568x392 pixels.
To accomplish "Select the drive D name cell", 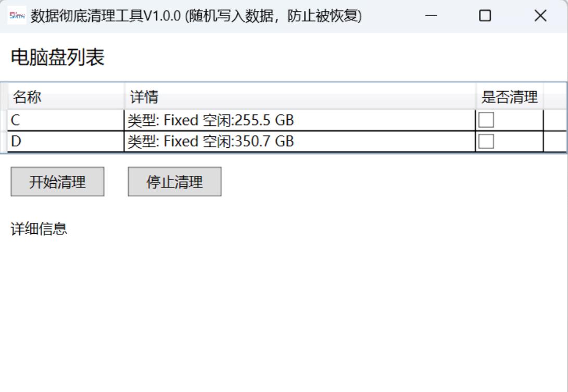I will click(x=66, y=142).
